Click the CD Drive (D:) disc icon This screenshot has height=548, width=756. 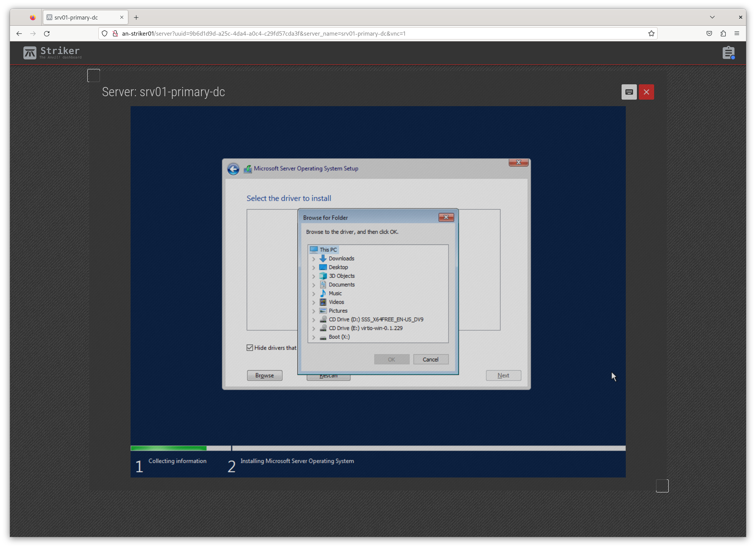point(323,319)
